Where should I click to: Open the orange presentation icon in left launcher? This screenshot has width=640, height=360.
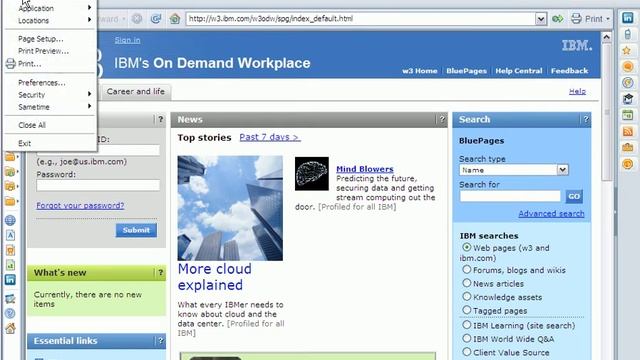point(10,250)
